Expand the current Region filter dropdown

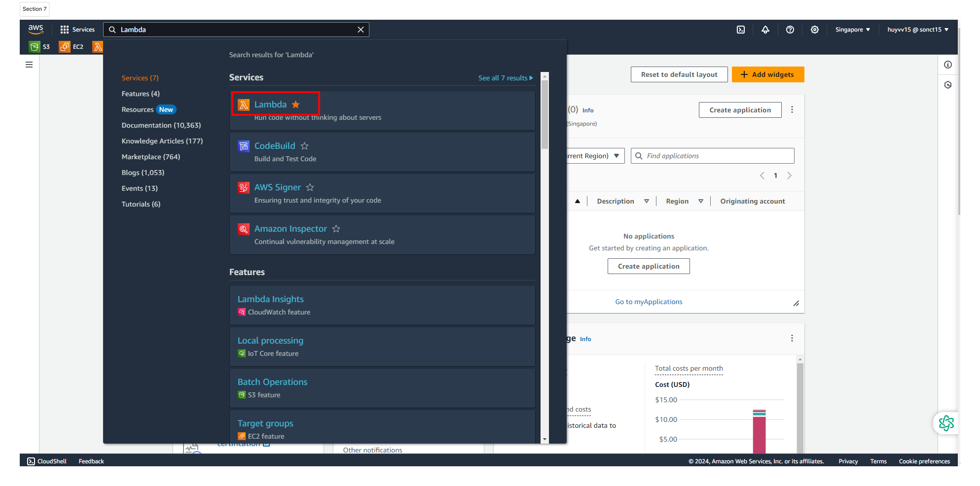[595, 156]
